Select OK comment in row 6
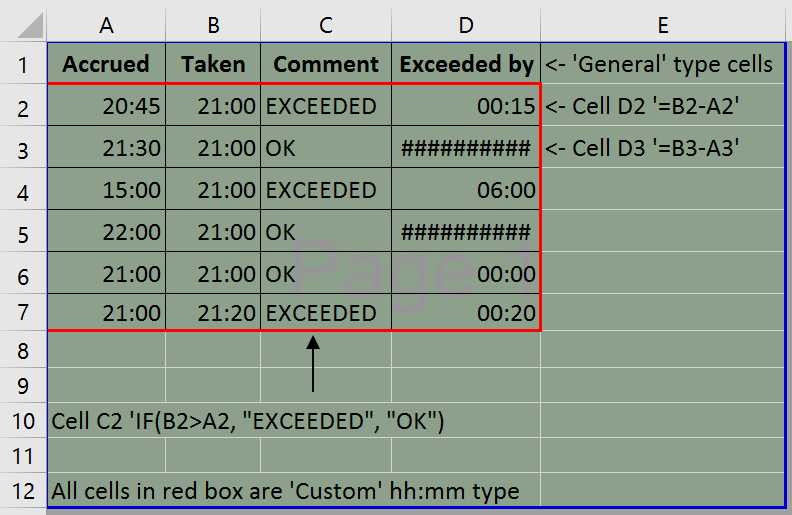The image size is (792, 515). [x=326, y=273]
